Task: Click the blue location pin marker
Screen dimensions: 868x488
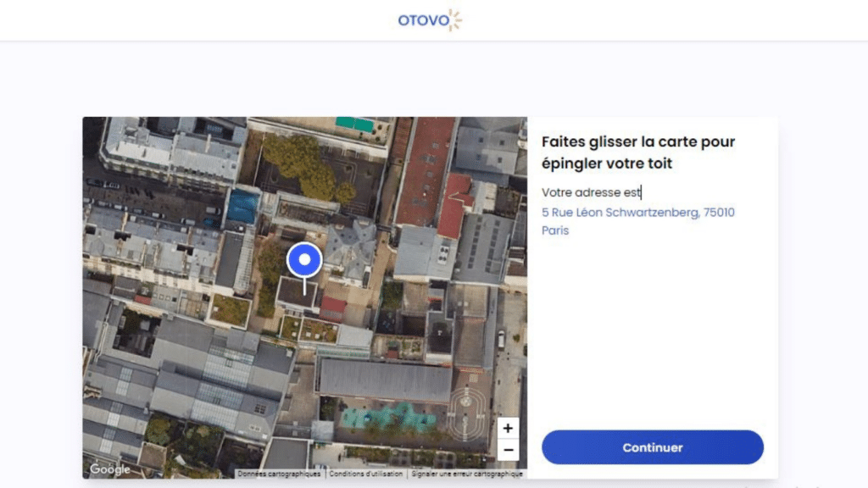Action: (x=304, y=260)
